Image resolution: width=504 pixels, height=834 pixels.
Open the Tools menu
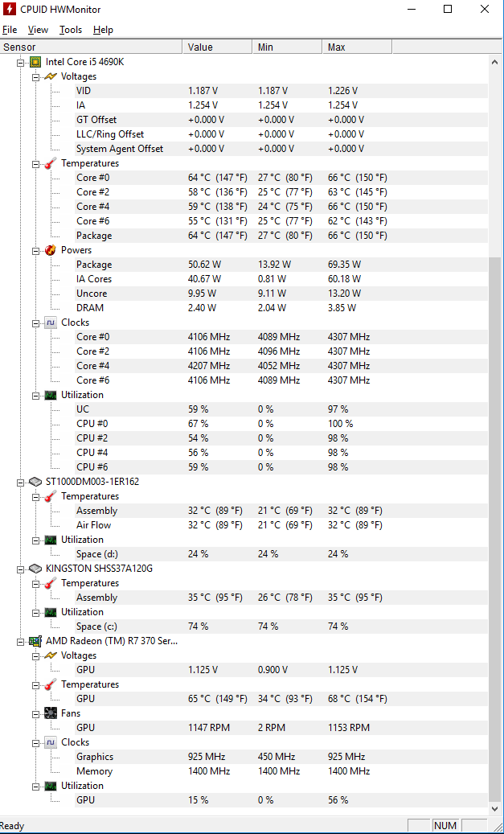pyautogui.click(x=71, y=30)
